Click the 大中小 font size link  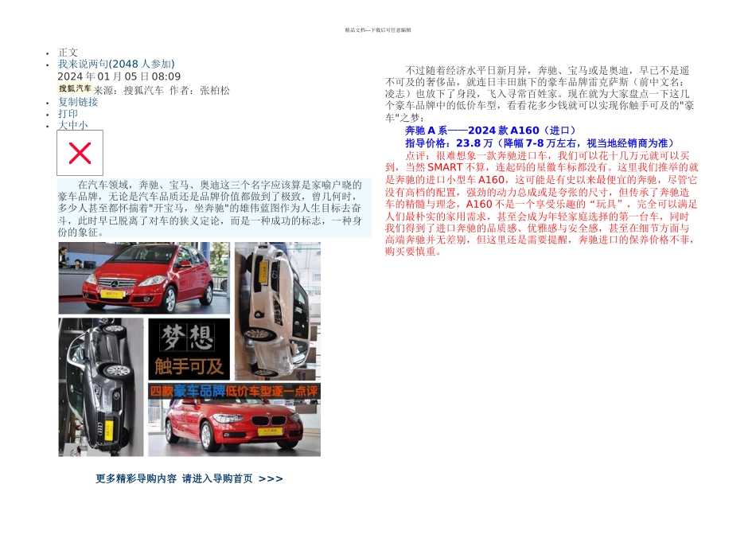72,125
